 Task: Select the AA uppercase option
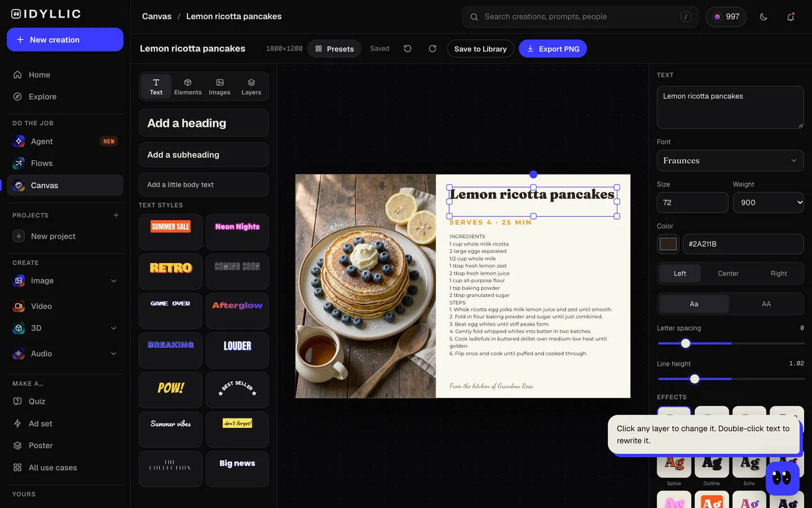(x=766, y=304)
